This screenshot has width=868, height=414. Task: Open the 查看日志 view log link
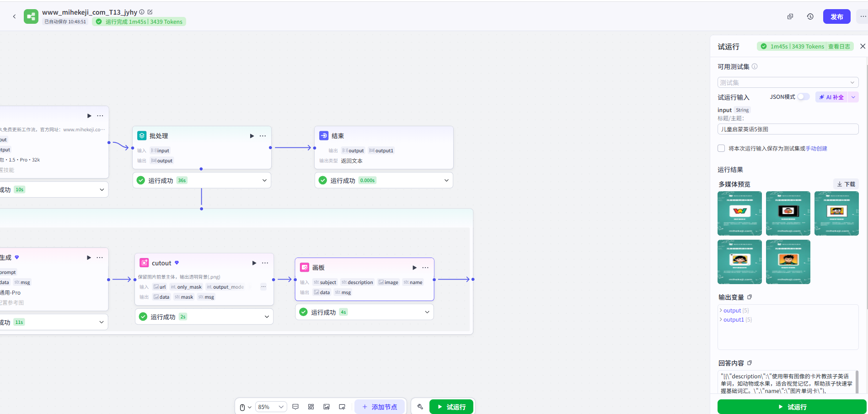click(839, 46)
